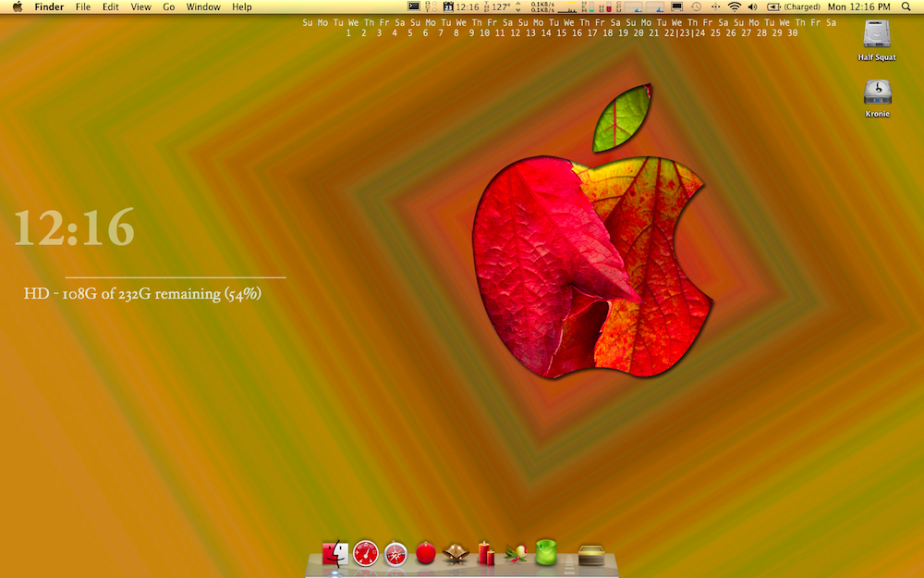
Task: Open the Go menu
Action: click(x=168, y=6)
